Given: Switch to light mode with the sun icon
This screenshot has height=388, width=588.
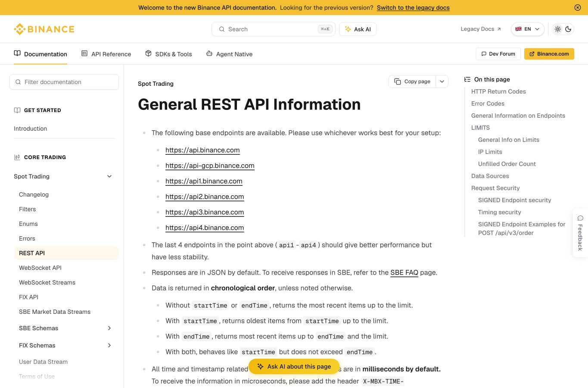Looking at the screenshot, I should click(558, 29).
